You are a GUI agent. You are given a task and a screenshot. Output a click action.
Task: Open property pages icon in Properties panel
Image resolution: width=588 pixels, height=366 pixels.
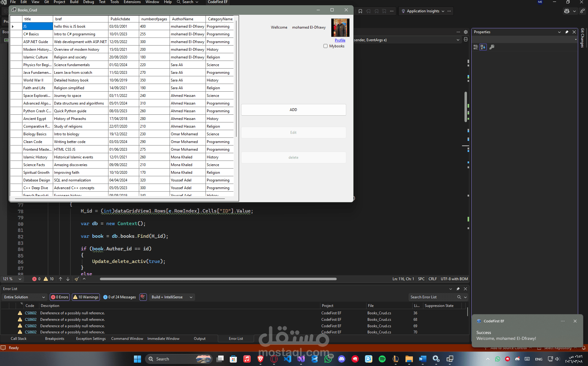click(492, 47)
